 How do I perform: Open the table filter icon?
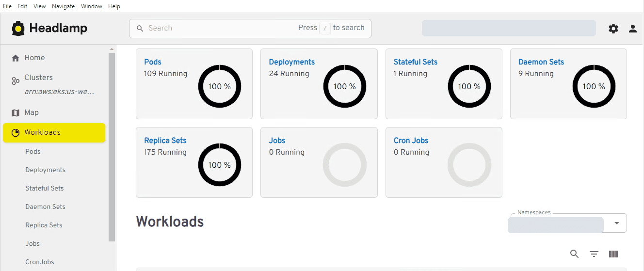[594, 254]
